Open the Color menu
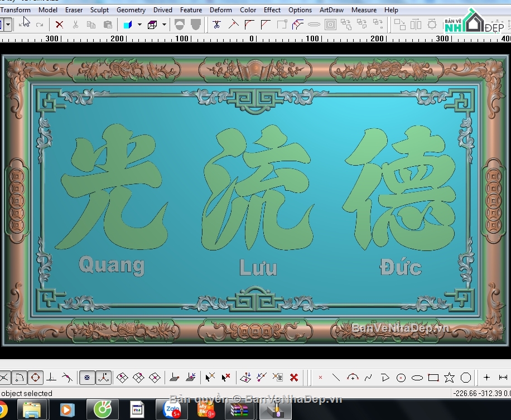The height and width of the screenshot is (420, 511). click(x=248, y=10)
